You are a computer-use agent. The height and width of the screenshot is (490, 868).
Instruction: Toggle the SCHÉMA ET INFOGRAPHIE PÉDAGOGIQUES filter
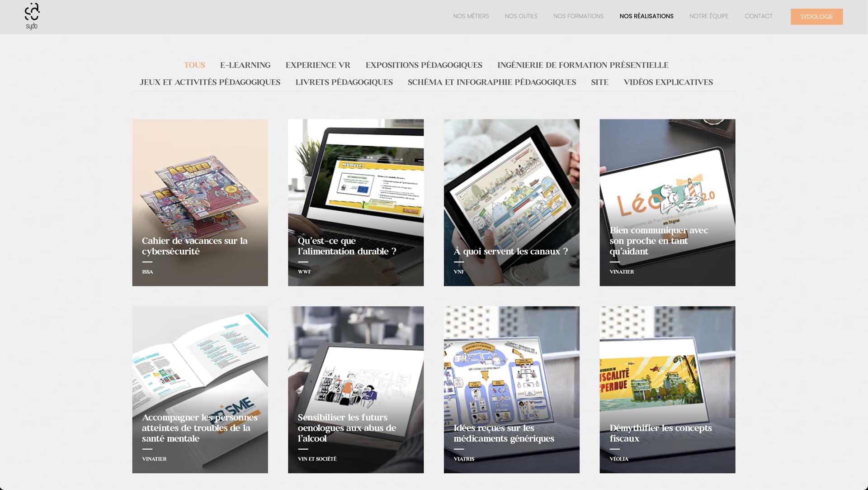pyautogui.click(x=491, y=82)
